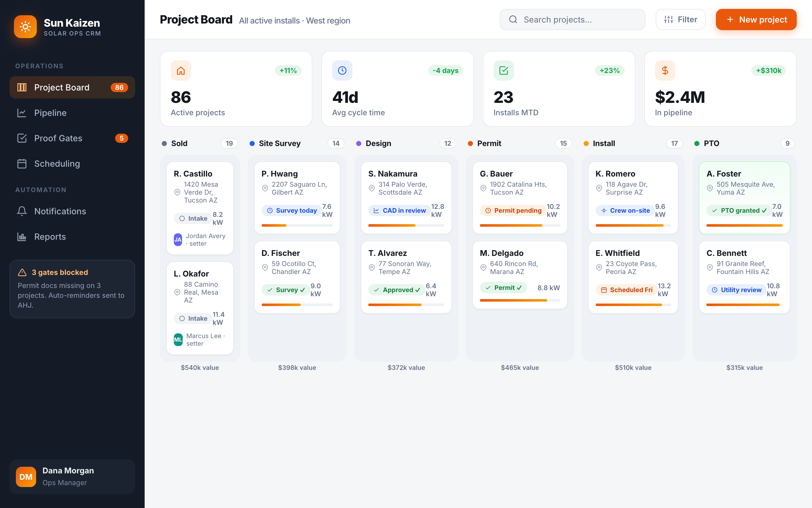The width and height of the screenshot is (812, 508).
Task: Click the location pin on S. Nakamura's card
Action: coord(372,188)
